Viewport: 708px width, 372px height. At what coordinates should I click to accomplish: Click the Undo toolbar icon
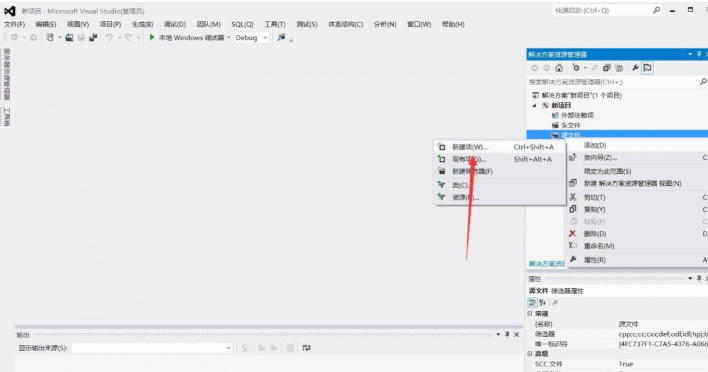pos(109,37)
